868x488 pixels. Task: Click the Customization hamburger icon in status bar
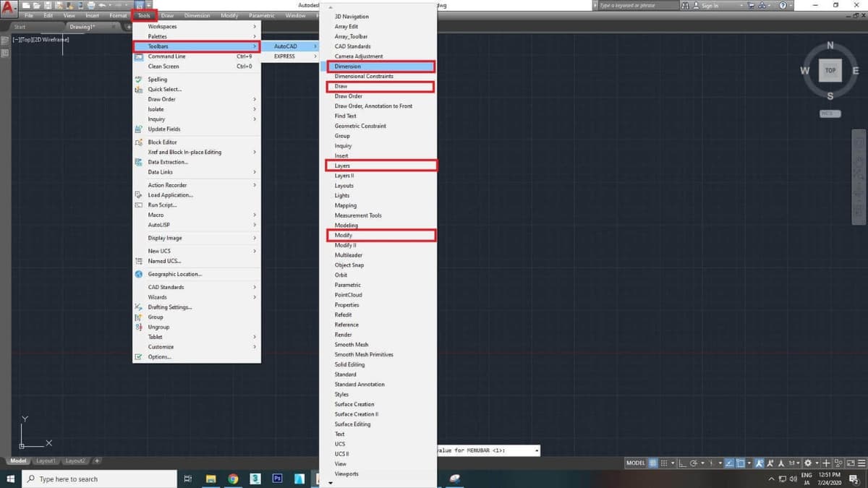(862, 463)
